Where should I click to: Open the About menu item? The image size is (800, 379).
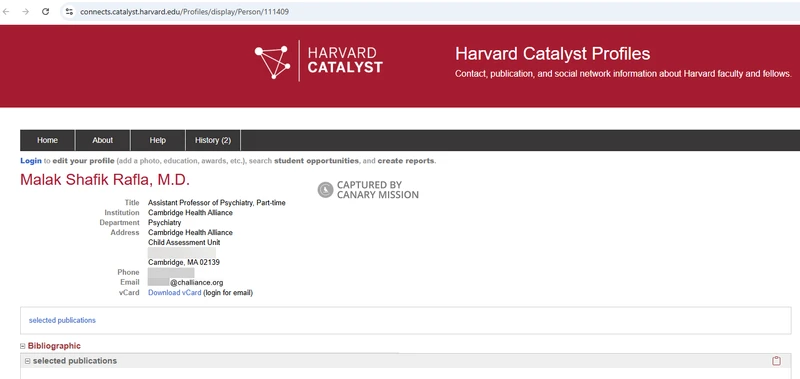pyautogui.click(x=103, y=140)
